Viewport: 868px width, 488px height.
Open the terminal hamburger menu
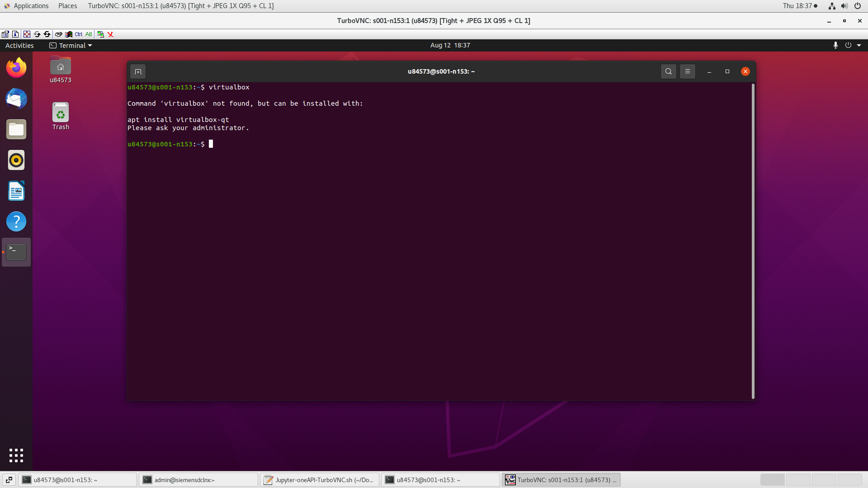pyautogui.click(x=687, y=71)
